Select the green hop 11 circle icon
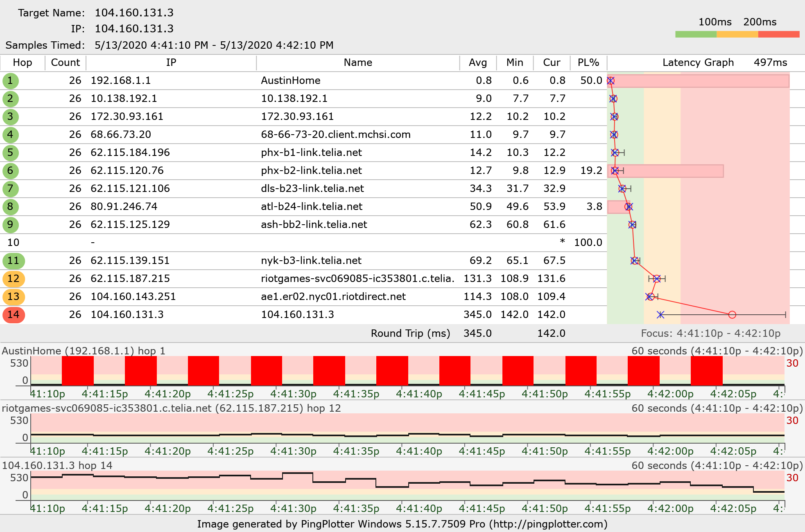 [14, 261]
